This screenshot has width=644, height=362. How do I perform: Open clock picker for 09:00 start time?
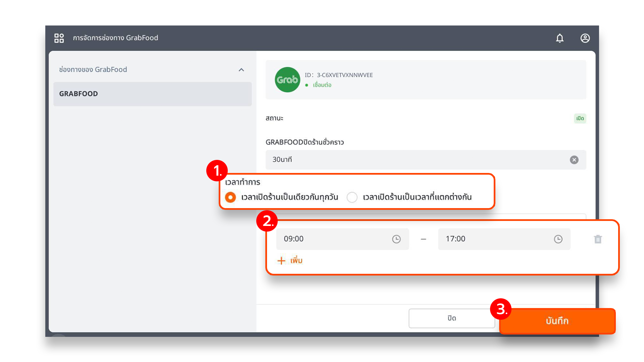(x=396, y=239)
